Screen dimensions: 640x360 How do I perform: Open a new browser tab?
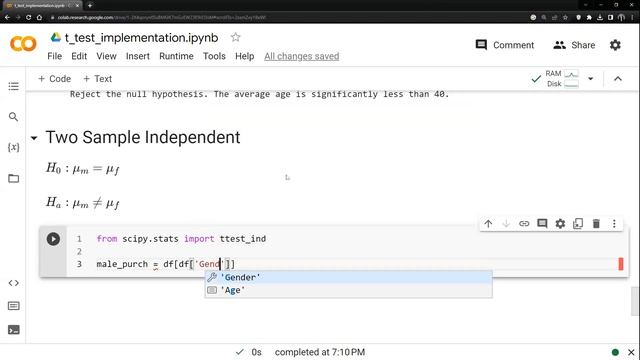coord(90,5)
